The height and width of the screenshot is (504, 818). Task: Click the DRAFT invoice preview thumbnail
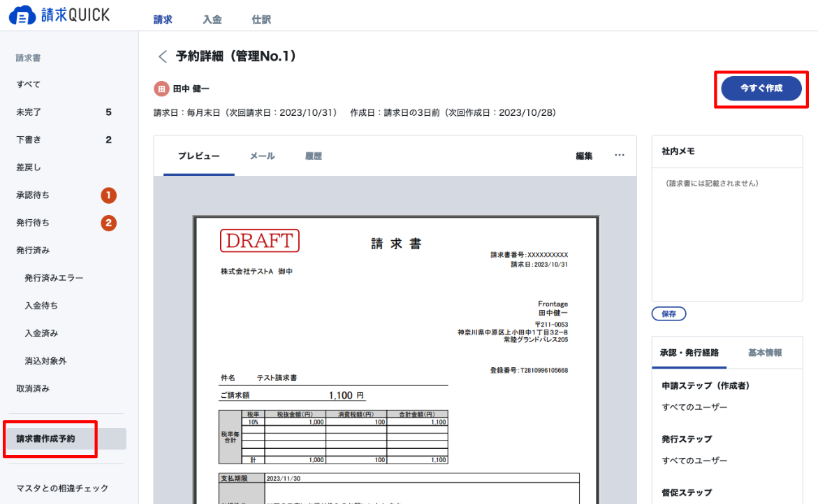tap(396, 360)
